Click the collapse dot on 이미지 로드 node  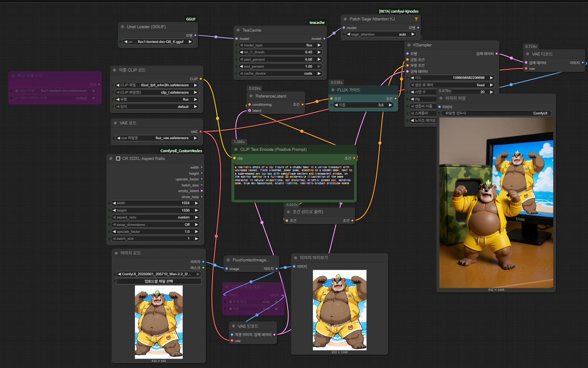(x=116, y=253)
